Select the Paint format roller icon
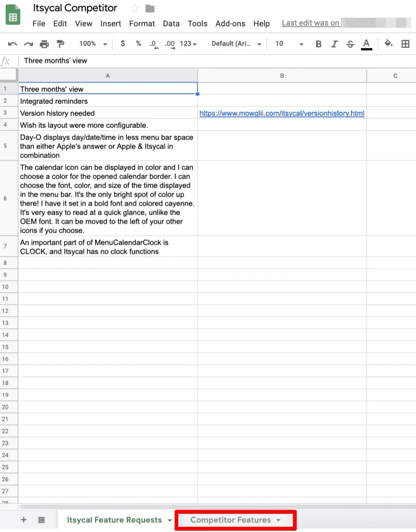This screenshot has width=416, height=532. 60,44
